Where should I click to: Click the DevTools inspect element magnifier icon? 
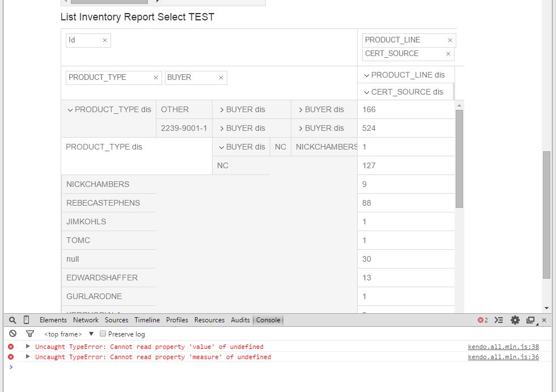coord(12,320)
